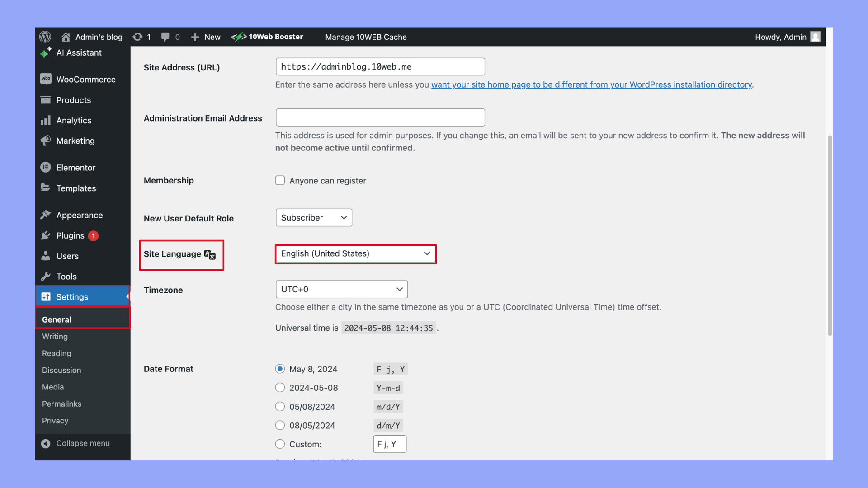Click the Collapse menu arrow icon
This screenshot has width=868, height=488.
coord(46,443)
